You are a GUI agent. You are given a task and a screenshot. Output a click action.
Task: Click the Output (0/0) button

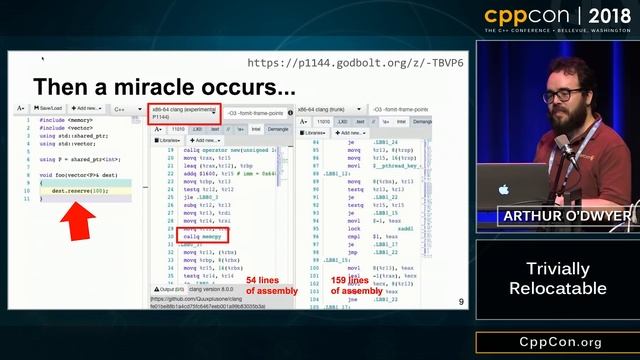(169, 289)
